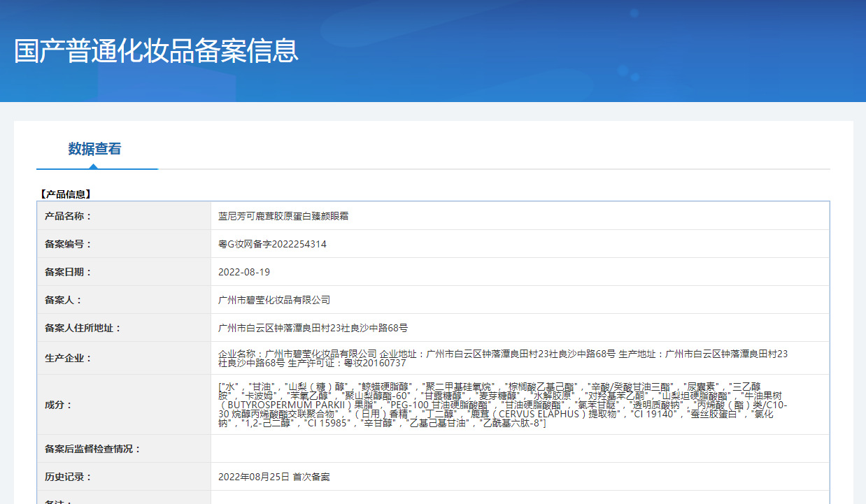866x504 pixels.
Task: Select the 备案人住所地址 row label
Action: pos(83,328)
